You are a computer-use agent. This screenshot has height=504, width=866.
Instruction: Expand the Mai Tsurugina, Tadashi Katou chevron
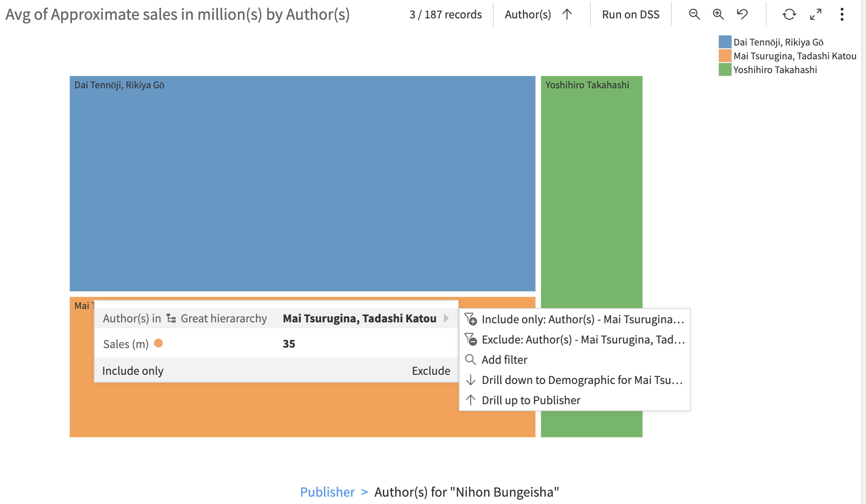pos(446,318)
